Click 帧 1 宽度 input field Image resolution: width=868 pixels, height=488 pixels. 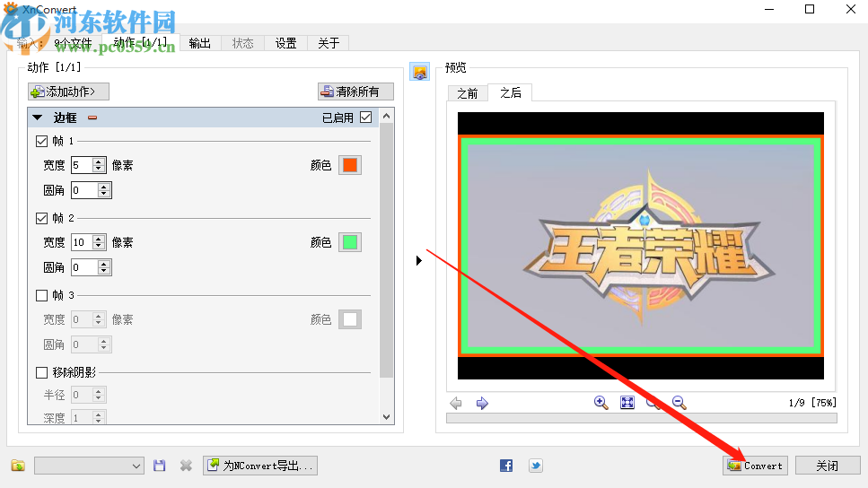point(82,165)
